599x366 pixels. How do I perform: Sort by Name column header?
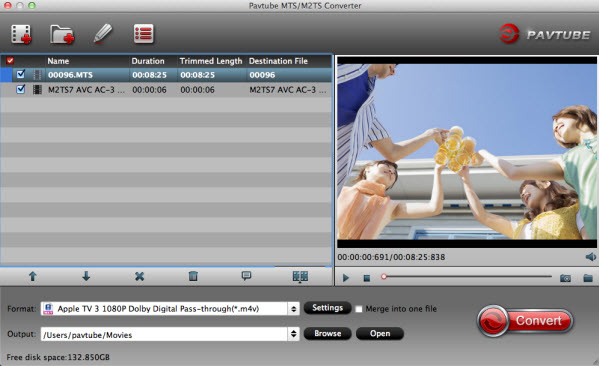point(58,61)
